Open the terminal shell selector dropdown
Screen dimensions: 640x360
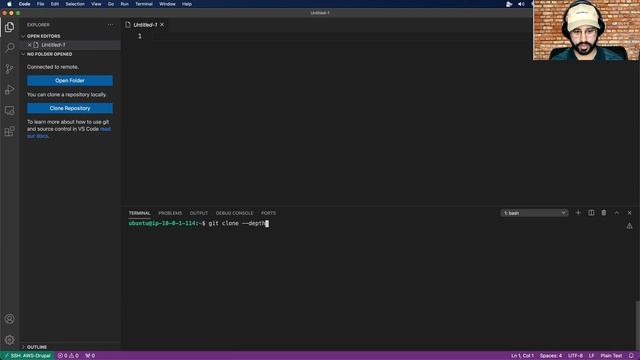pos(534,213)
